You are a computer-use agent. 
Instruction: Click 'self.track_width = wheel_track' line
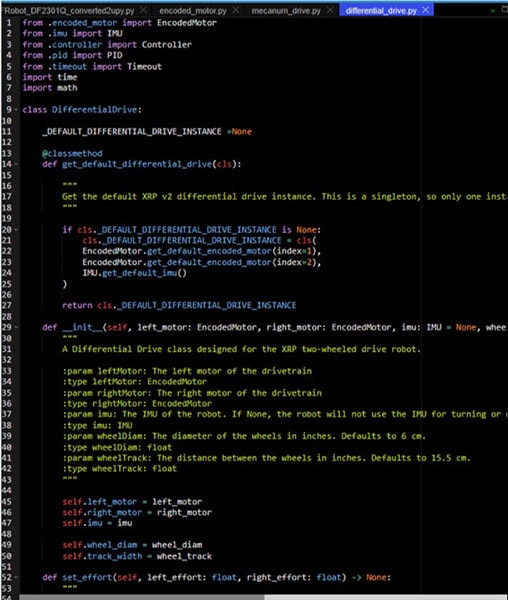point(137,556)
